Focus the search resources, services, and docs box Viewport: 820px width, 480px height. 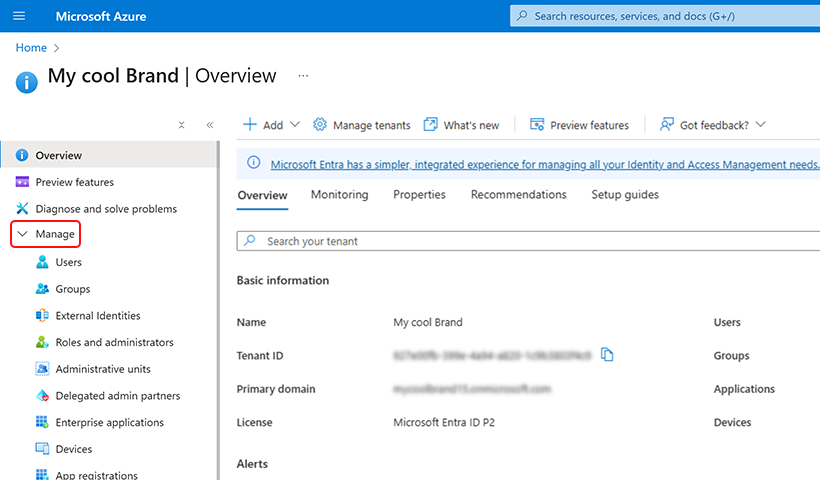665,16
